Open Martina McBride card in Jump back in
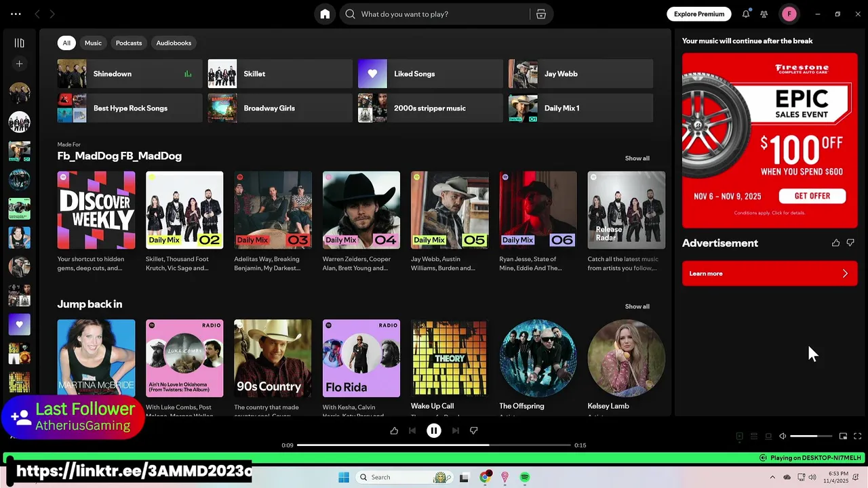This screenshot has height=488, width=868. (96, 359)
